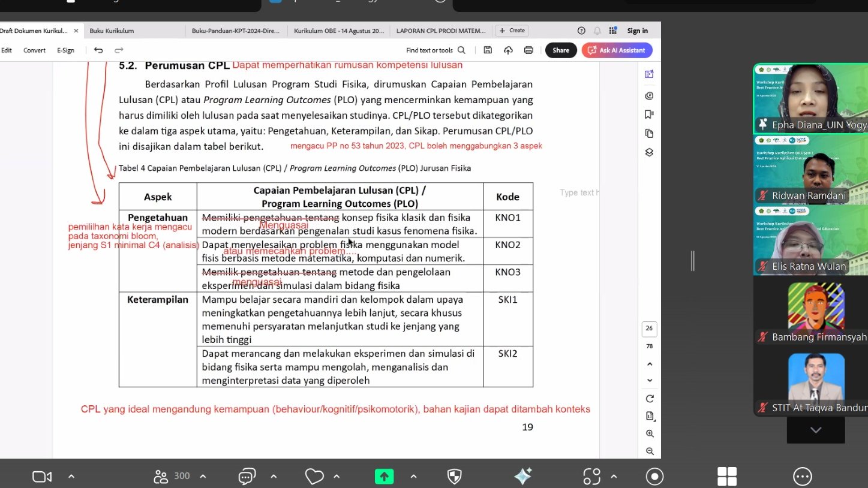The image size is (868, 488).
Task: Toggle the Zoom video camera
Action: tap(41, 477)
